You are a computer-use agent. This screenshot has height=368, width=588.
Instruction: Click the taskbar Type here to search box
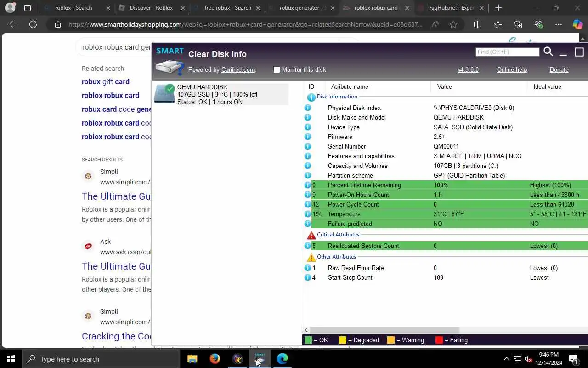[101, 359]
